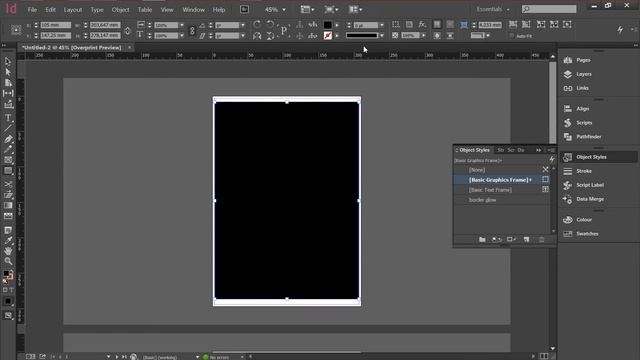Open the stroke weight dropdown

coord(382,25)
